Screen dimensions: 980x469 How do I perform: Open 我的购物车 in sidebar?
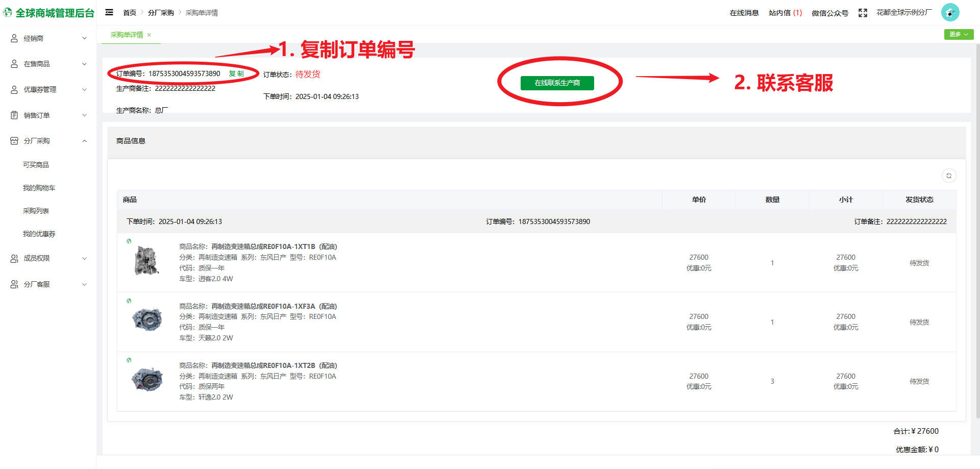click(39, 188)
